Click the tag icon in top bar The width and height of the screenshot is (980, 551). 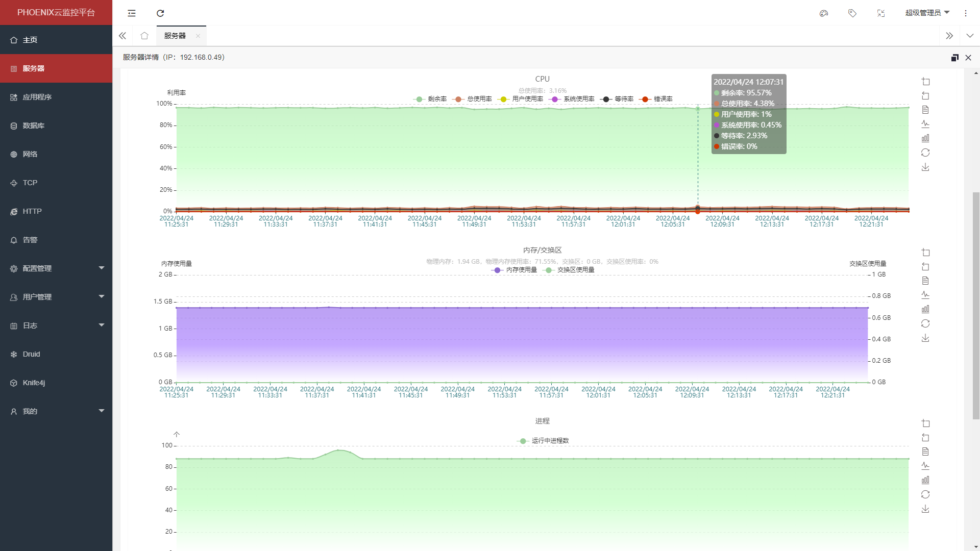(852, 13)
